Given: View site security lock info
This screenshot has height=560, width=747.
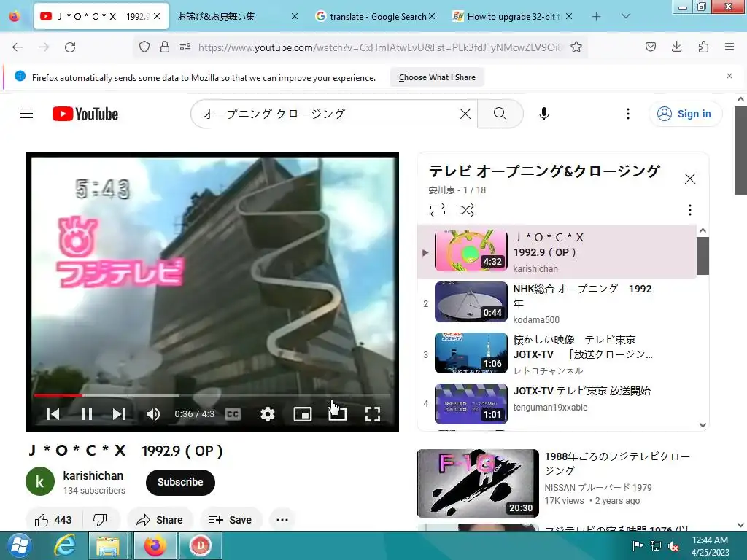Looking at the screenshot, I should pos(165,47).
